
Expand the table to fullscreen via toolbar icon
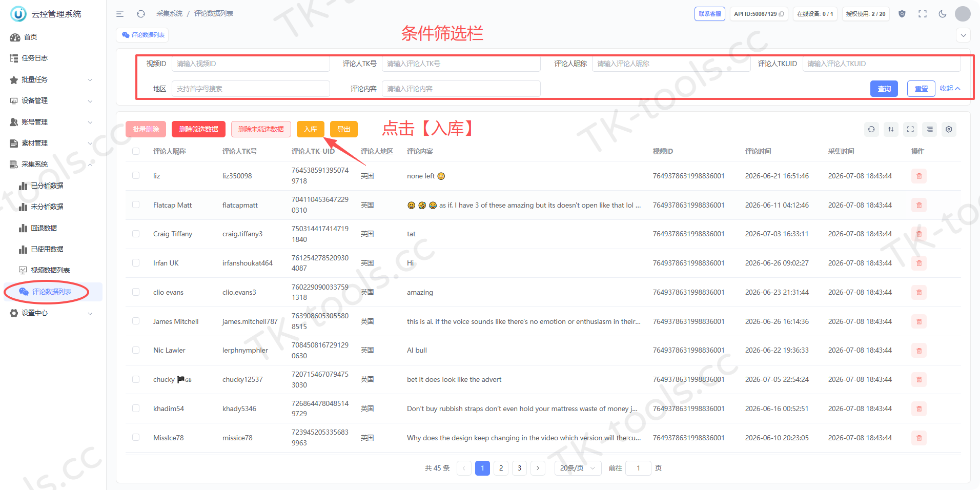[x=910, y=129]
